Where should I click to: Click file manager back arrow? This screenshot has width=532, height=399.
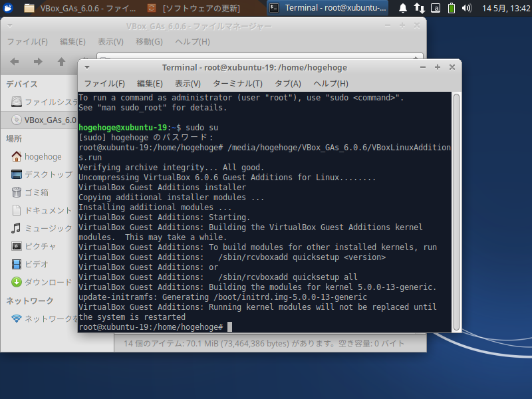(x=15, y=61)
